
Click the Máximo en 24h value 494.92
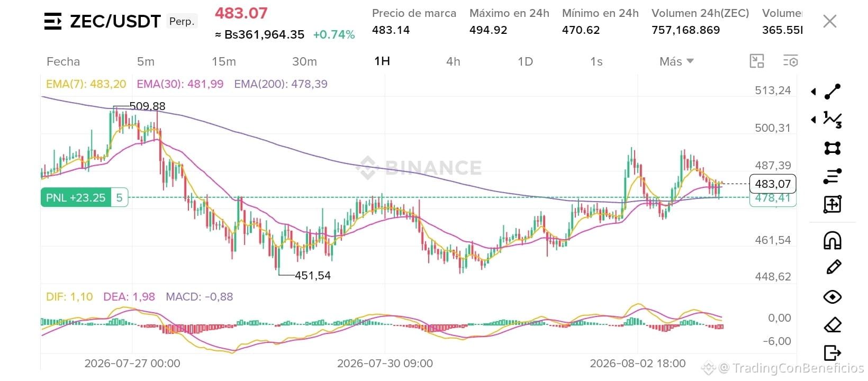(489, 30)
